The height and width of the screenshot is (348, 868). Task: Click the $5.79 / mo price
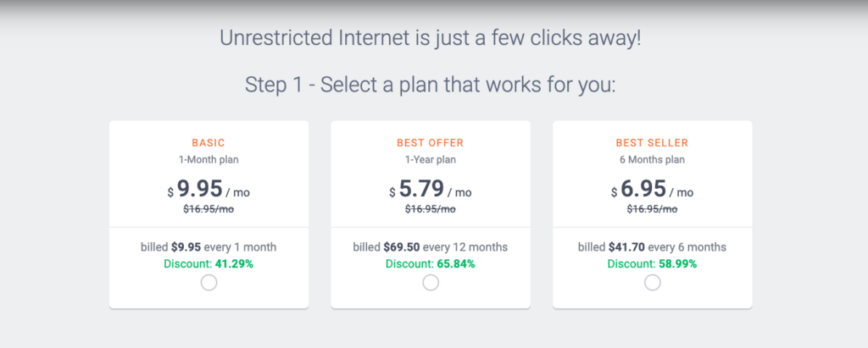point(430,189)
